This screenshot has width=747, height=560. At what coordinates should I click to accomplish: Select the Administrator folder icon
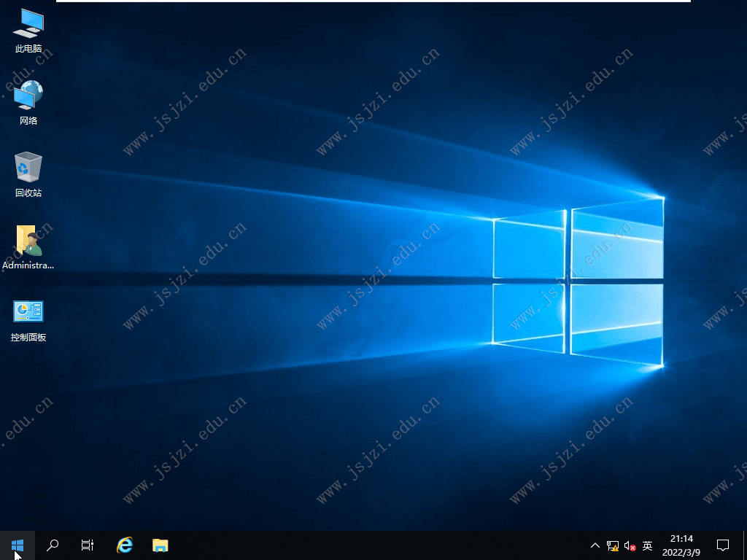click(28, 248)
